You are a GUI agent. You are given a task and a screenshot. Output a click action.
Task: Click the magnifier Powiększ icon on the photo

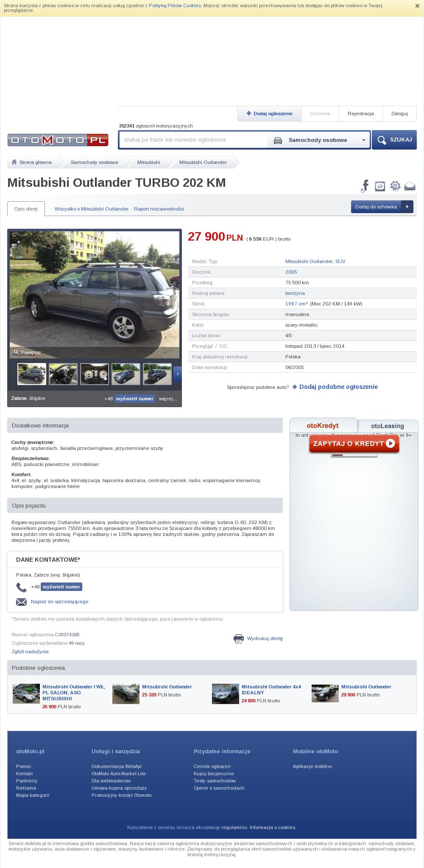tap(17, 352)
